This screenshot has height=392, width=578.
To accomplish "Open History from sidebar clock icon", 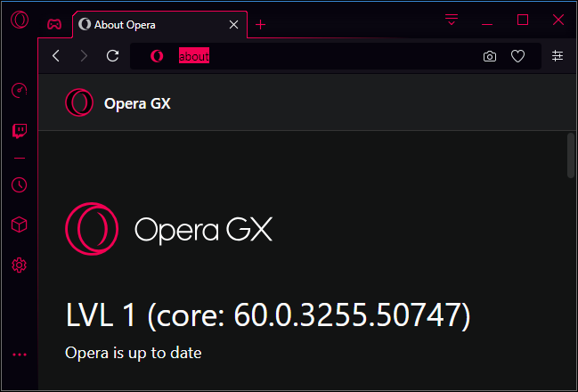I will tap(19, 184).
